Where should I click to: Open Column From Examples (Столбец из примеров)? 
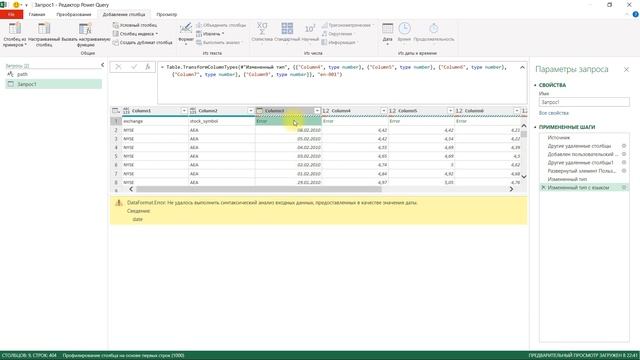[15, 34]
